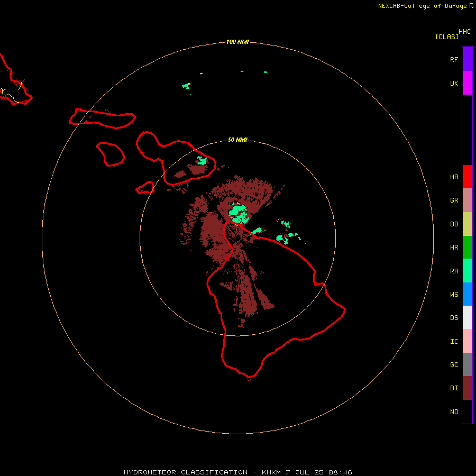The width and height of the screenshot is (476, 476).
Task: Click the RF legend label
Action: (454, 59)
